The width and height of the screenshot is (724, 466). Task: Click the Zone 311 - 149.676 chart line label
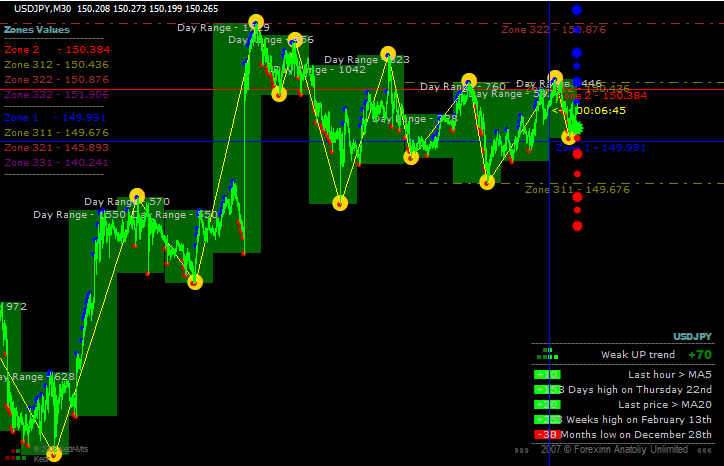click(577, 189)
